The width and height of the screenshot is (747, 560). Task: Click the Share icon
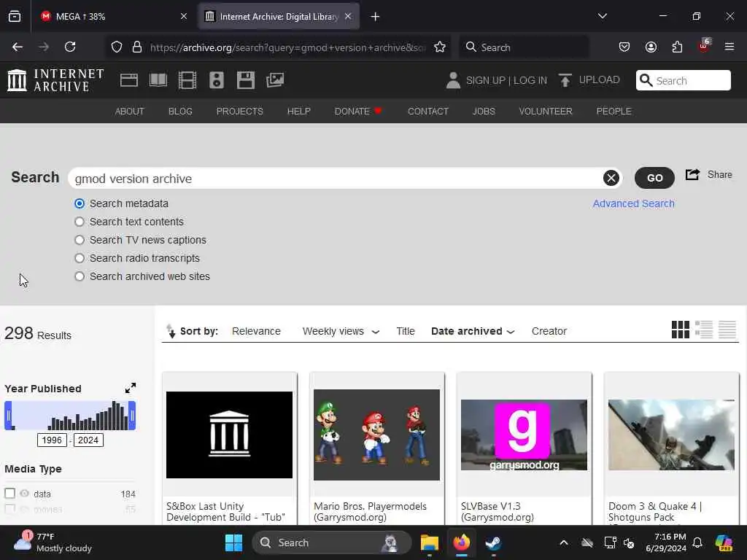[x=693, y=175]
